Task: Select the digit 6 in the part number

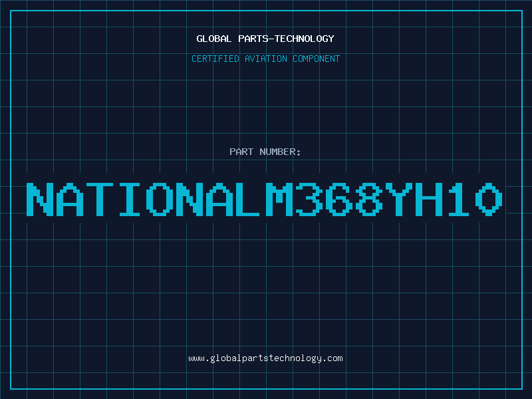Action: (x=339, y=199)
